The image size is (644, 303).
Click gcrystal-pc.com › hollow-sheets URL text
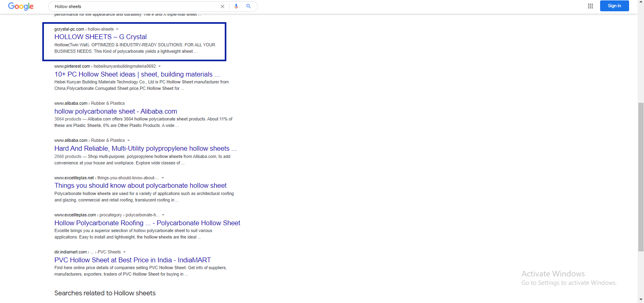[x=84, y=29]
